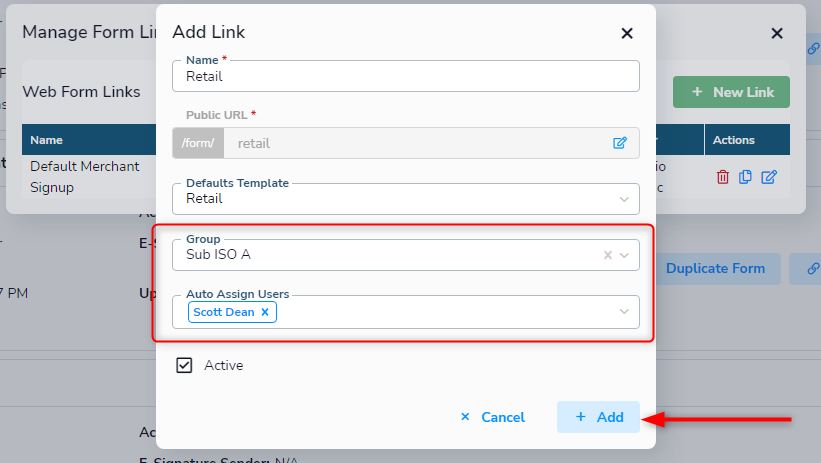Clear the Sub ISO A group selection
Image resolution: width=821 pixels, height=463 pixels.
tap(607, 255)
